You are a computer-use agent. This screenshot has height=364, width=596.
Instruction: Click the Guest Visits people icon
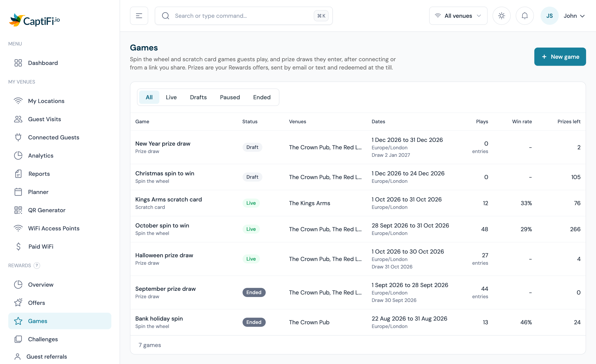tap(18, 119)
